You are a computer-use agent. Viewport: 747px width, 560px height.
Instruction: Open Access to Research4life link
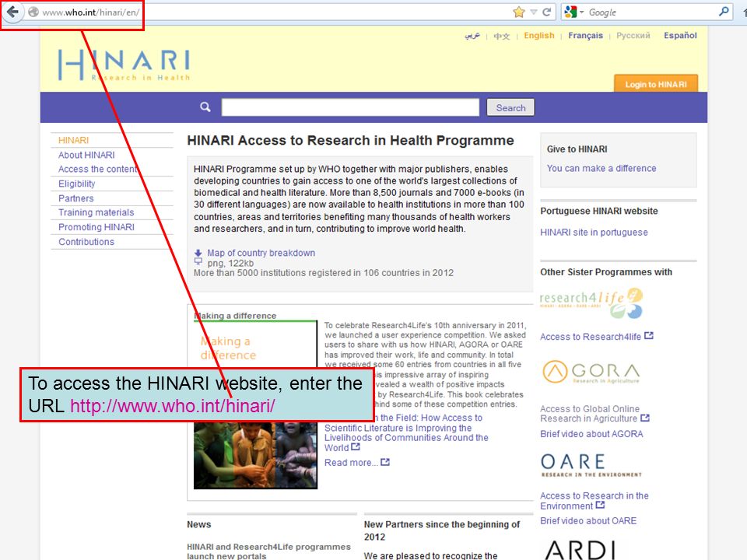[591, 337]
